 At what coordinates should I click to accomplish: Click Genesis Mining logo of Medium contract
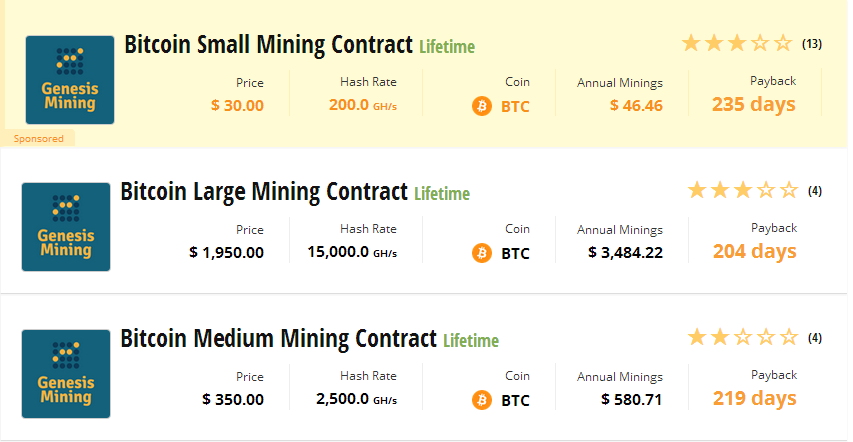point(66,374)
